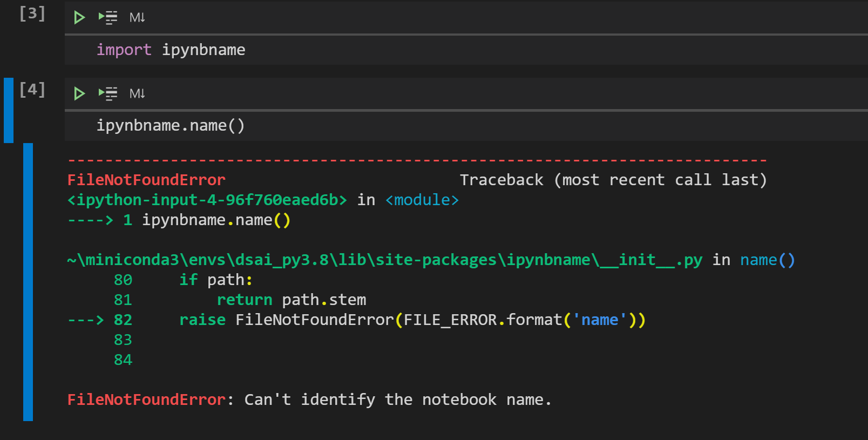Select execution count label [3]
The width and height of the screenshot is (868, 440).
pos(32,13)
